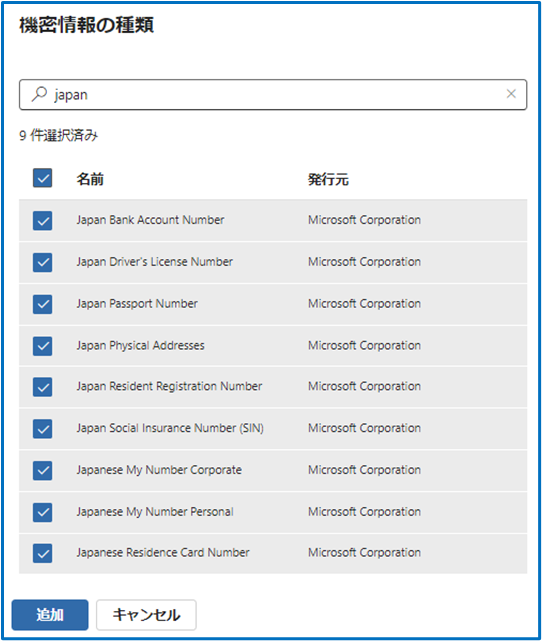
Task: Uncheck Japan Passport Number checkbox
Action: pos(43,304)
